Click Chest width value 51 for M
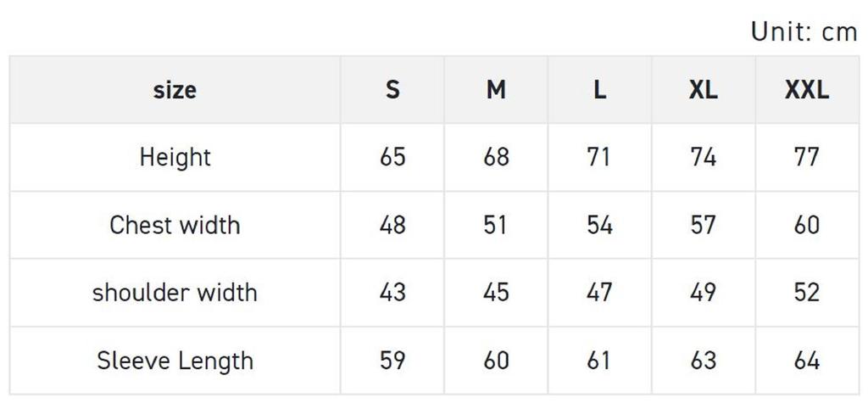This screenshot has height=403, width=868. (x=496, y=225)
